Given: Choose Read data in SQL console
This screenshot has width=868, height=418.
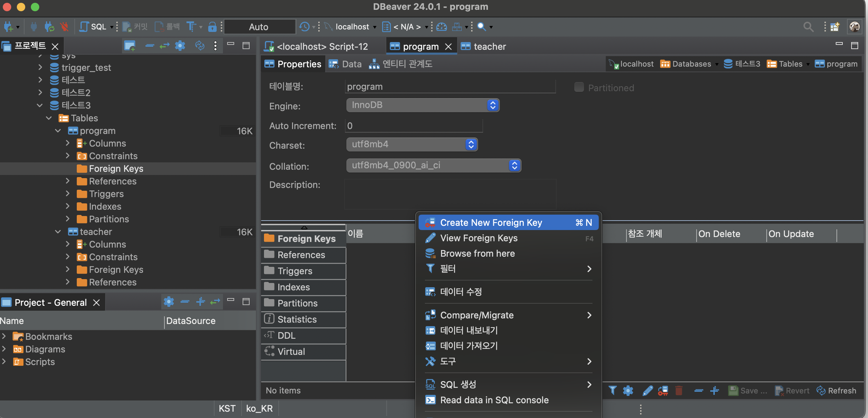Looking at the screenshot, I should click(508, 400).
